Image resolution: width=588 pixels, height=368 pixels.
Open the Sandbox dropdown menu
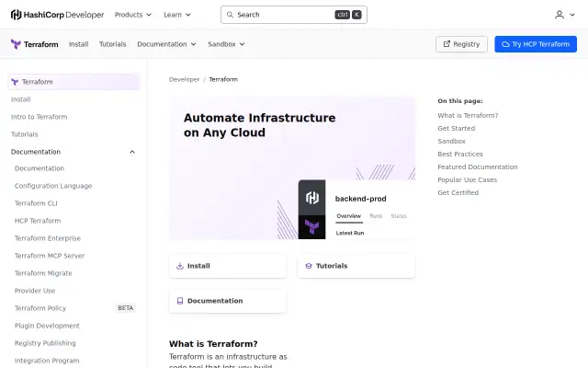pos(226,44)
